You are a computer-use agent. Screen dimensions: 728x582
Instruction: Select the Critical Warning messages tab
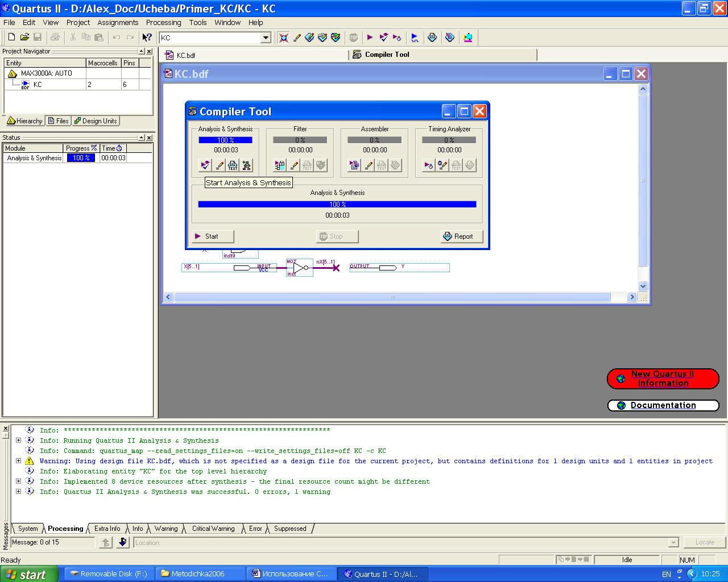(213, 529)
